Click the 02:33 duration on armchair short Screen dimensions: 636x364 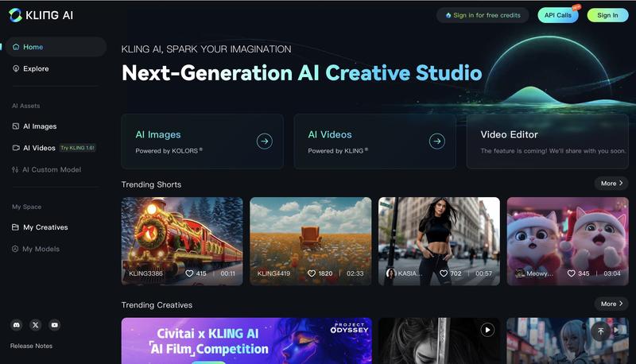[355, 273]
